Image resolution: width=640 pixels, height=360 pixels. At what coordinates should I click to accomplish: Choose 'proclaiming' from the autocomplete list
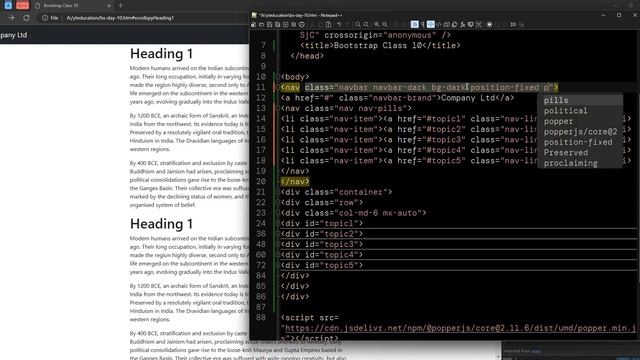[580, 163]
